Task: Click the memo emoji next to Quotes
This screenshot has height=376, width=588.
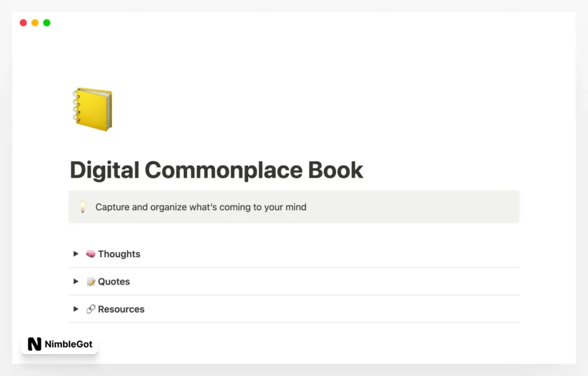Action: [90, 281]
